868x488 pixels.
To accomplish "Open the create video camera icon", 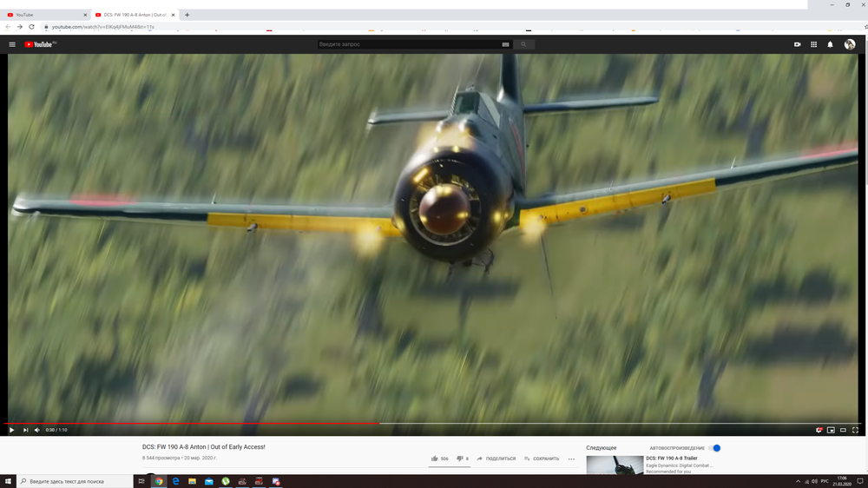I will tap(797, 44).
